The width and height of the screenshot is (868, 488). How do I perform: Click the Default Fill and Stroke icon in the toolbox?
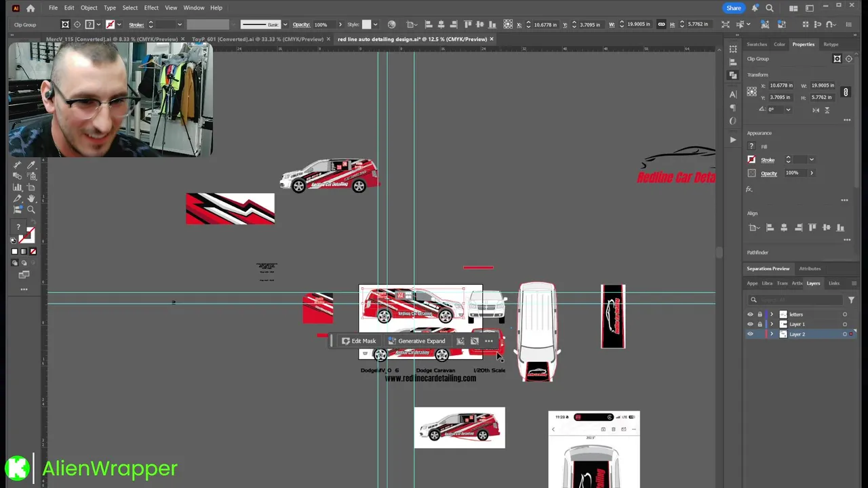[x=13, y=241]
